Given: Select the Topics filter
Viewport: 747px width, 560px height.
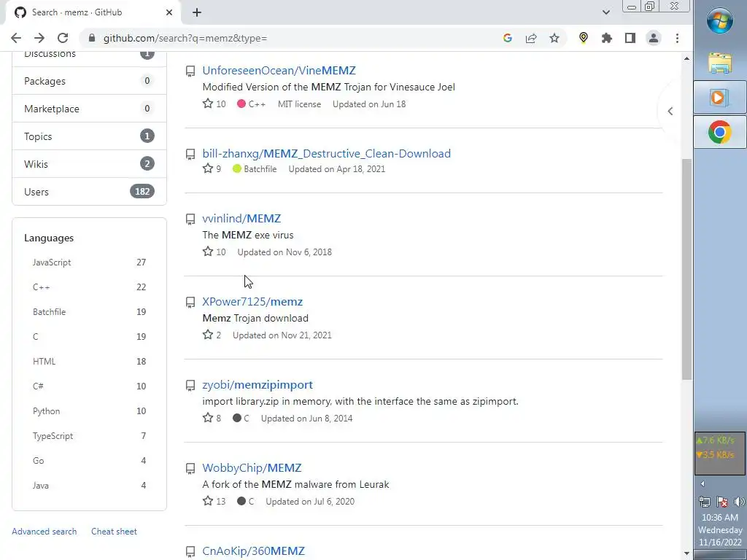Looking at the screenshot, I should pyautogui.click(x=89, y=136).
